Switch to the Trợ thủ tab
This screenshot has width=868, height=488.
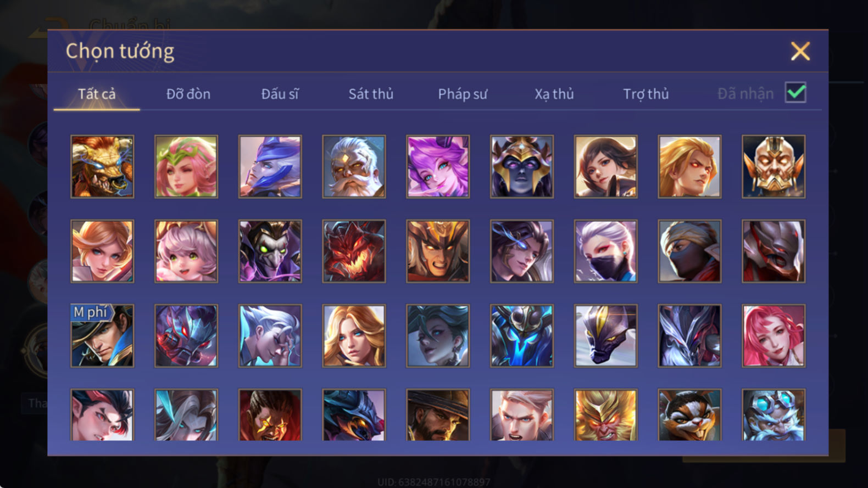[646, 94]
